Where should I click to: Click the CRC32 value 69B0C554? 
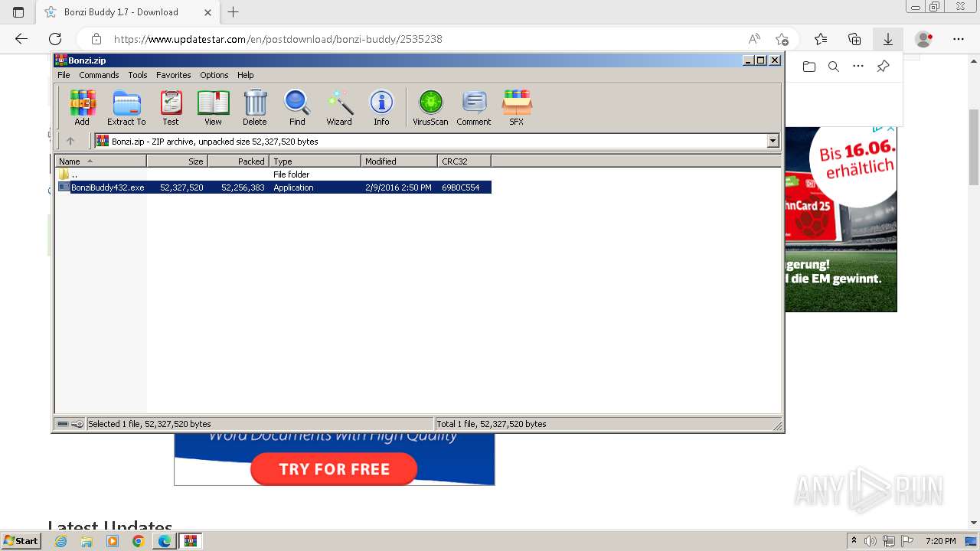pyautogui.click(x=461, y=187)
